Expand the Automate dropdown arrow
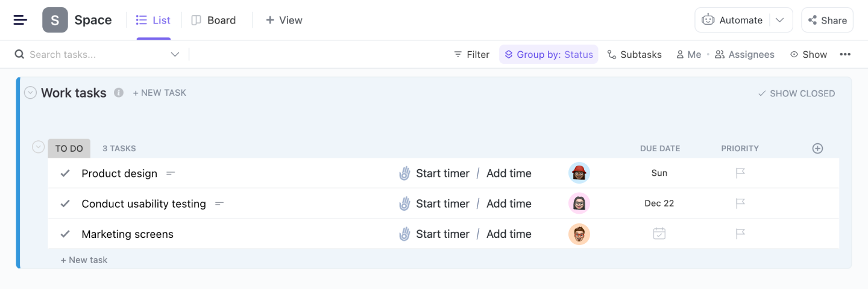 (x=779, y=20)
